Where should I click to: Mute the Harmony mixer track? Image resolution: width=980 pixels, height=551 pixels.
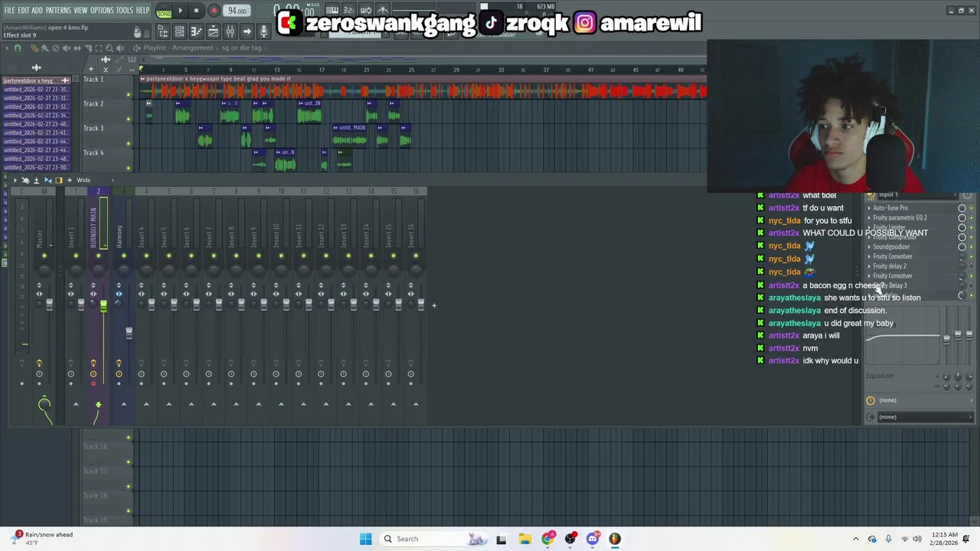pyautogui.click(x=124, y=256)
